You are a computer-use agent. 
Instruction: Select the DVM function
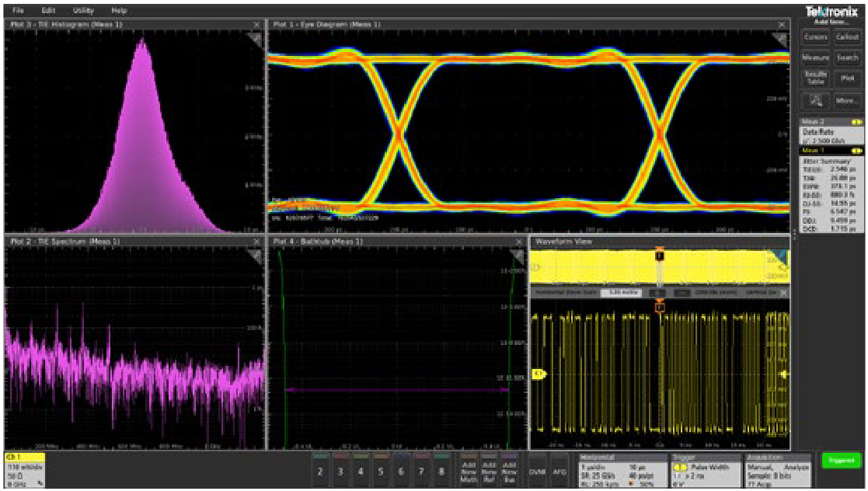pyautogui.click(x=536, y=470)
